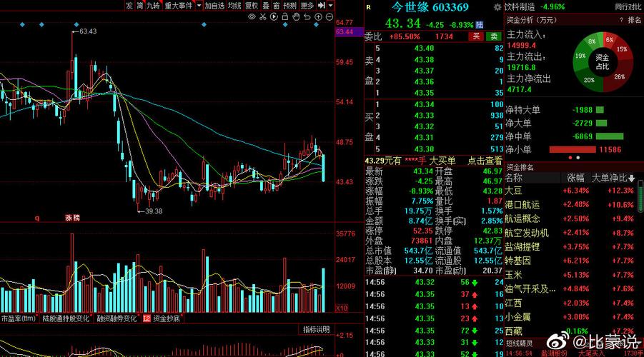Viewport: 644px width, 357px height.
Task: Select the 航运概念 row
Action: (x=570, y=218)
